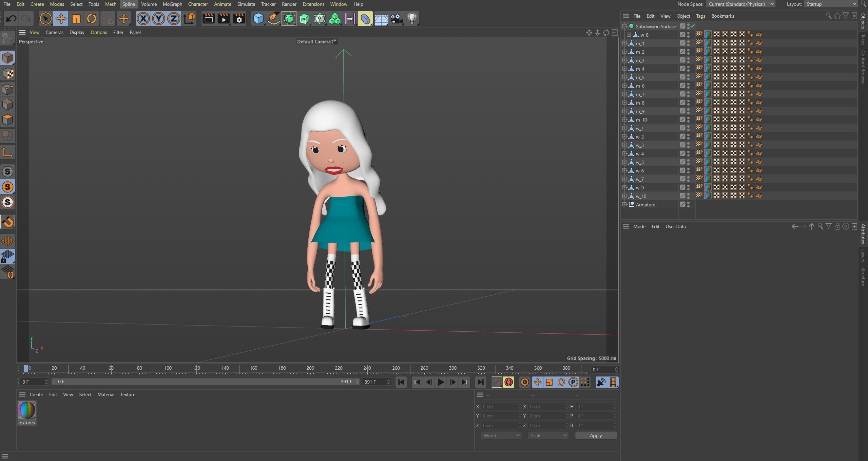
Task: Toggle Z axis lock
Action: point(174,19)
